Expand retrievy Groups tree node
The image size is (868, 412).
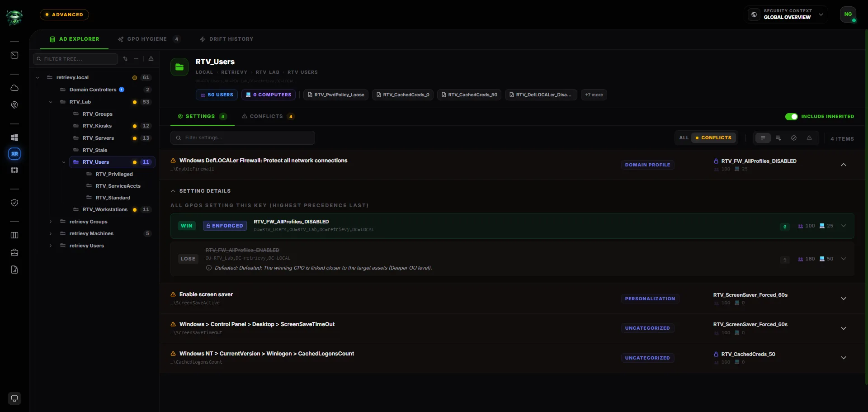[51, 222]
